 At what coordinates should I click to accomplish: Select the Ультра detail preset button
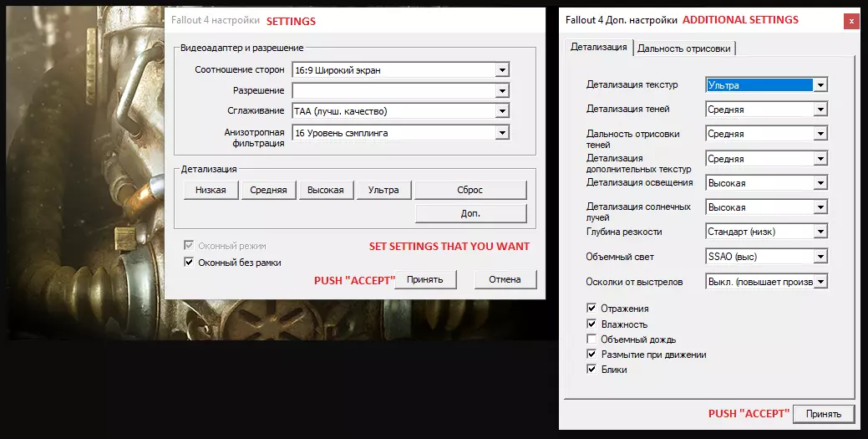tap(383, 190)
